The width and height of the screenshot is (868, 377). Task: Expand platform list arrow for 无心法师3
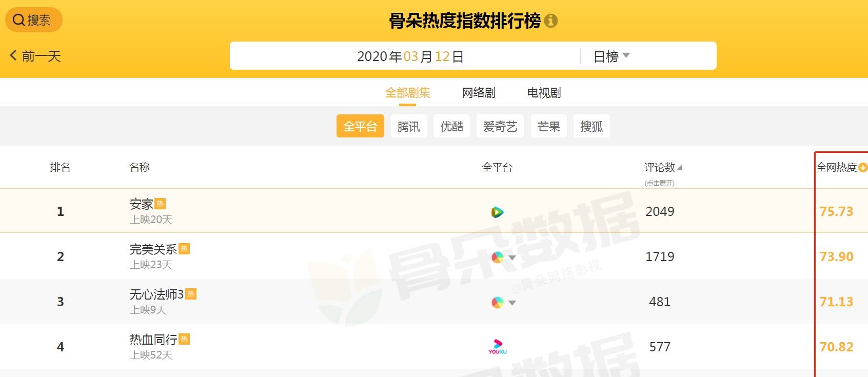click(512, 303)
